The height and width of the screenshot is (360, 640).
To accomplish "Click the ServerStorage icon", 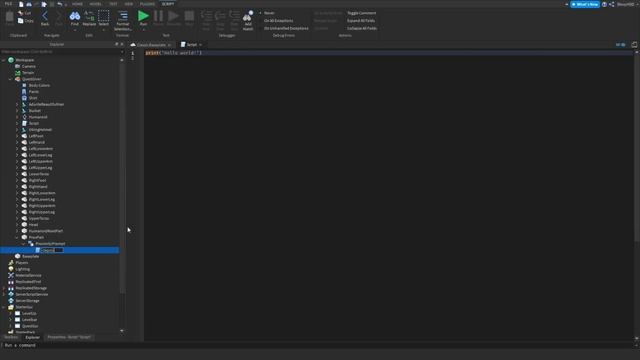I will point(11,300).
